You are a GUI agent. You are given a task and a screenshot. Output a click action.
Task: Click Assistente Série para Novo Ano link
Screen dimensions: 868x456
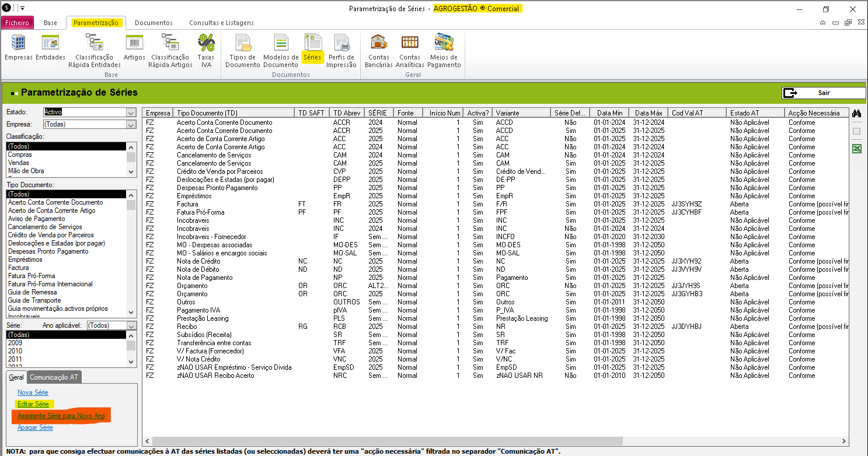[61, 416]
